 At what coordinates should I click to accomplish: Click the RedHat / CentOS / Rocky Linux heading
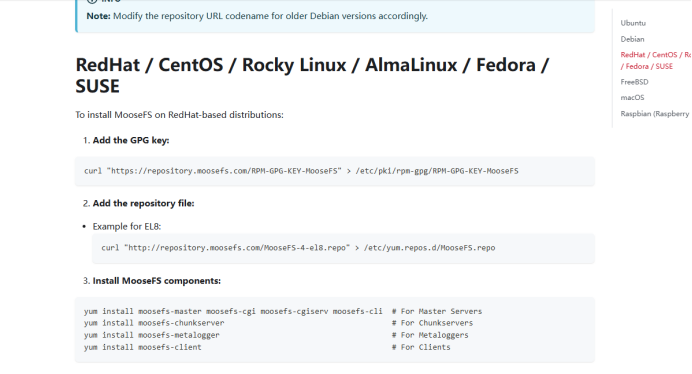click(x=312, y=76)
